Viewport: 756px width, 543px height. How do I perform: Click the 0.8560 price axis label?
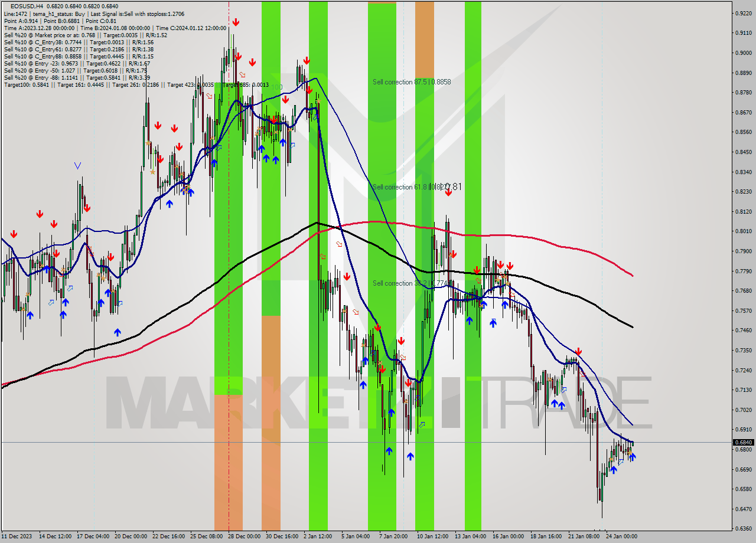[744, 132]
